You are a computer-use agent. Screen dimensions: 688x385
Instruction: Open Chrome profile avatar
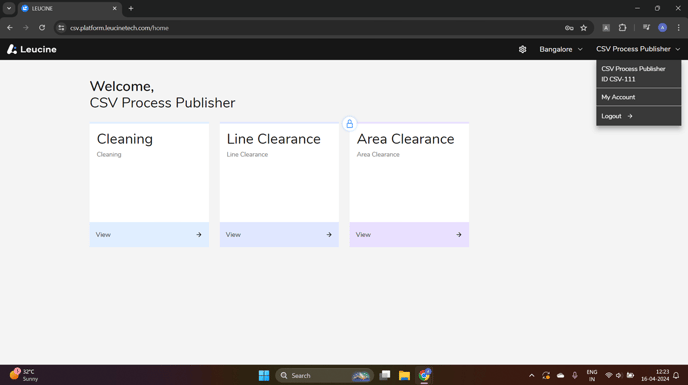663,28
